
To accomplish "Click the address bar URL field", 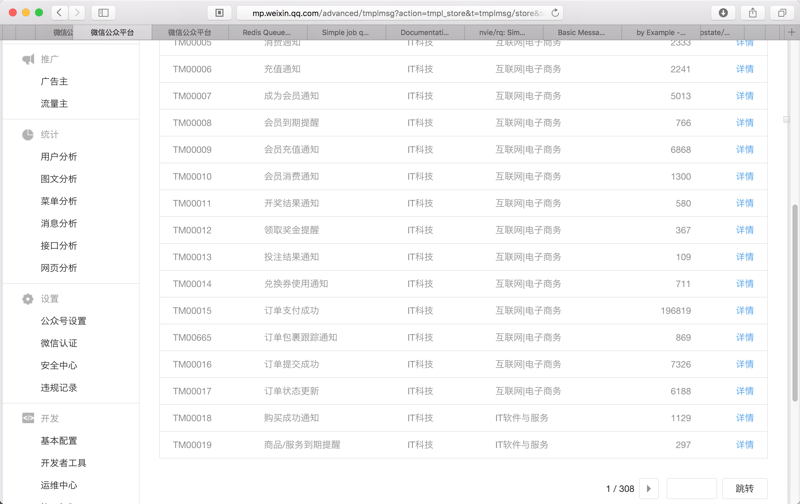I will click(x=399, y=13).
